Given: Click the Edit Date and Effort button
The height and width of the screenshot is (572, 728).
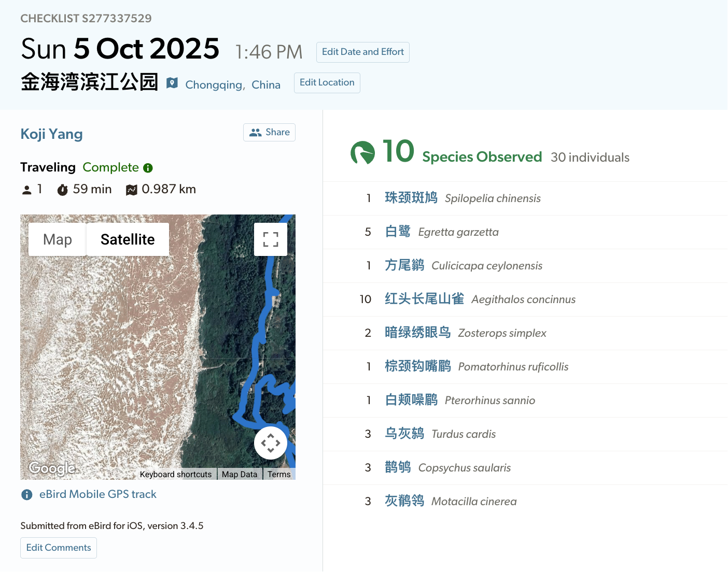Looking at the screenshot, I should point(363,52).
